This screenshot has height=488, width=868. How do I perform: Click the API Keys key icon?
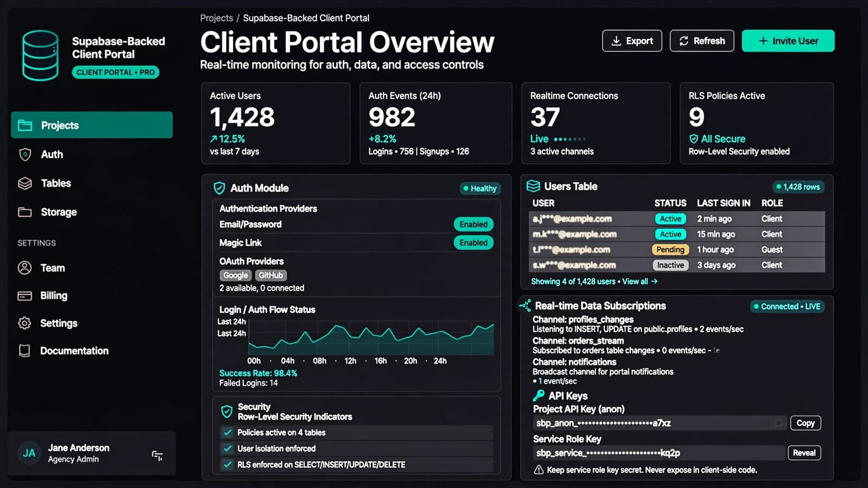(x=539, y=395)
